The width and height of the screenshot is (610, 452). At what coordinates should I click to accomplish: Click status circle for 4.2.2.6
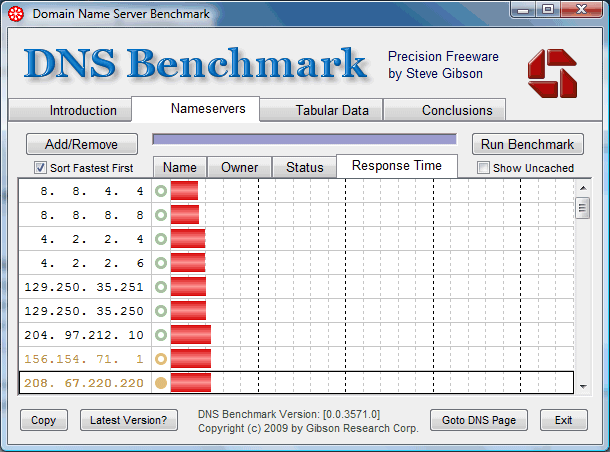coord(161,263)
